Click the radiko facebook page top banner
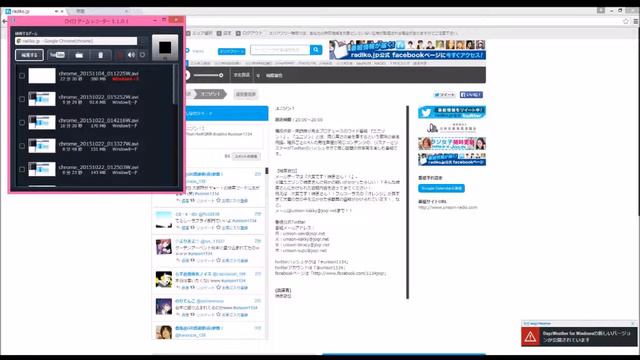This screenshot has width=640, height=360. point(407,50)
